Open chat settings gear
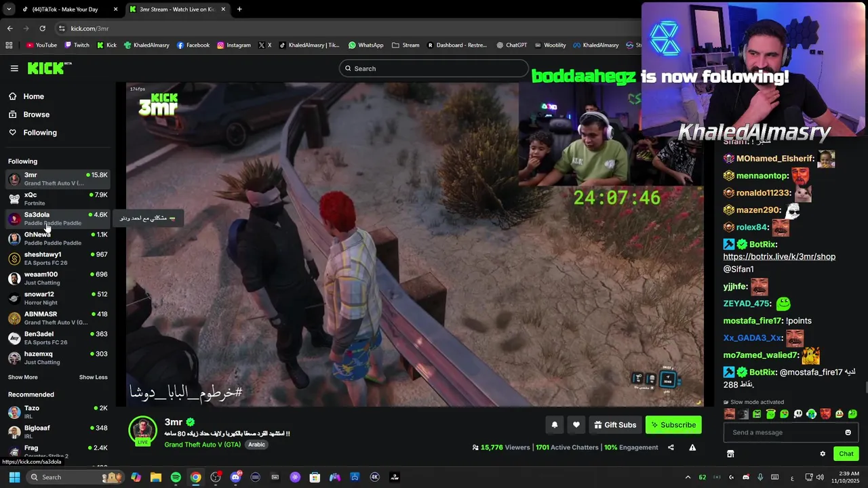868x488 pixels. coord(823,454)
